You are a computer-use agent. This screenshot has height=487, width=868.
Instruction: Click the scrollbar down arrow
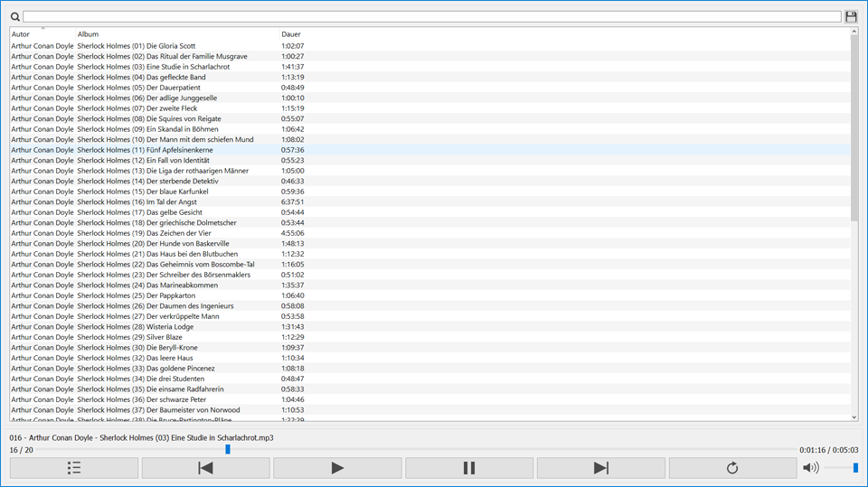854,417
